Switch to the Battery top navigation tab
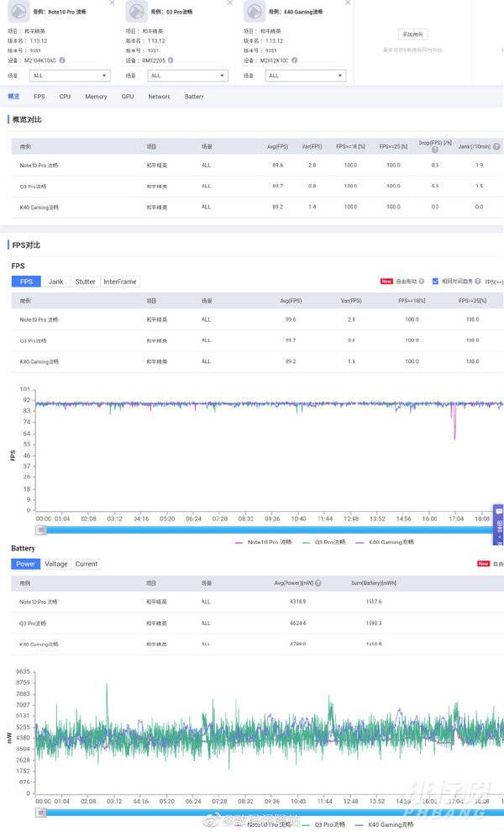 (194, 97)
